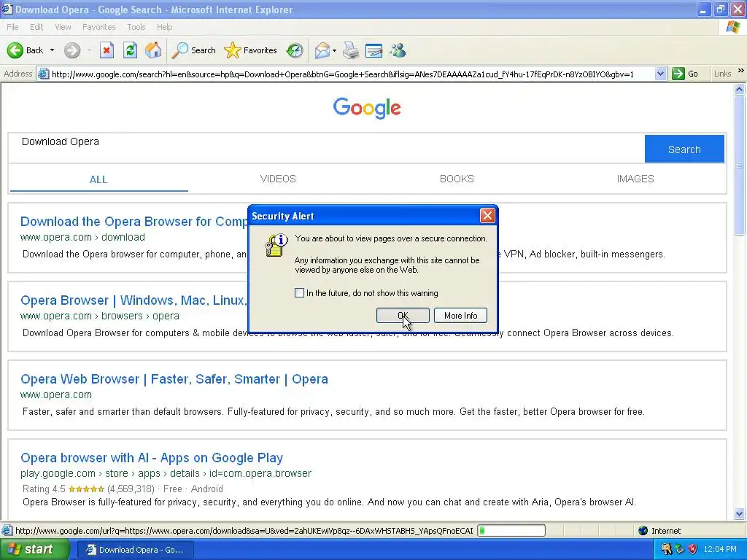747x560 pixels.
Task: Print the page with the printer icon
Action: (351, 50)
